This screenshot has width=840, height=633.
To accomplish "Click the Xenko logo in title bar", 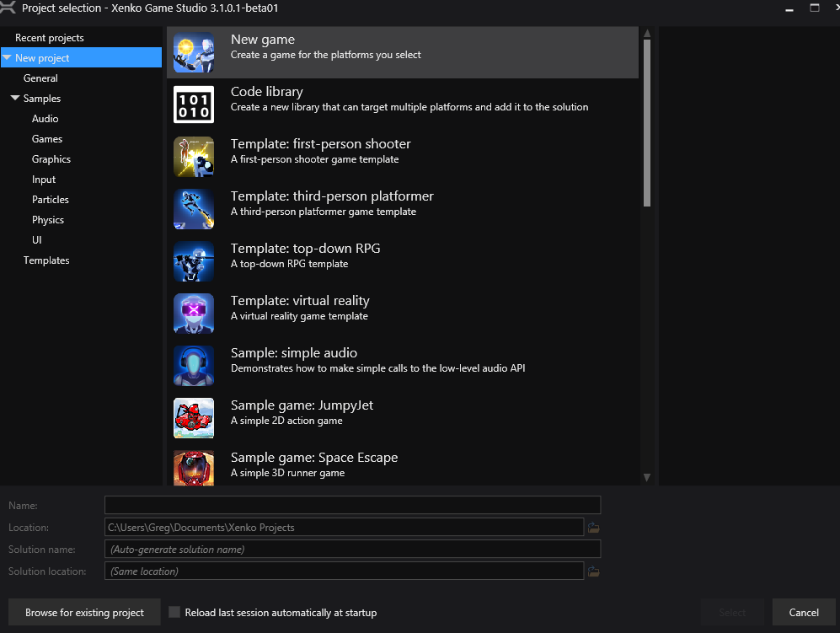I will [8, 8].
